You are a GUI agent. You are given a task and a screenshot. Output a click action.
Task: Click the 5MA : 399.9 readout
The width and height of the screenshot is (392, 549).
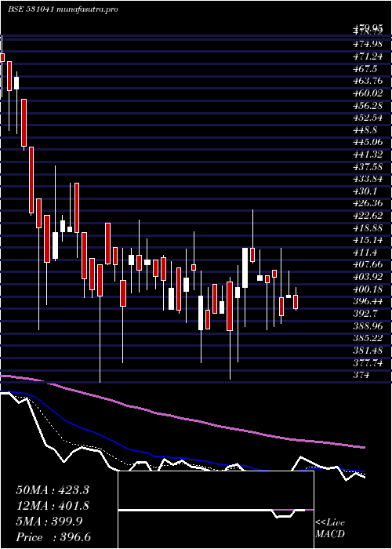pos(49,522)
